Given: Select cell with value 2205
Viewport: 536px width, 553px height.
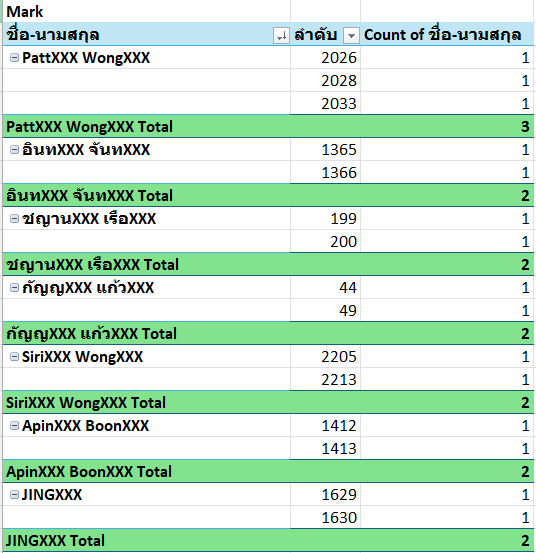Looking at the screenshot, I should click(325, 357).
